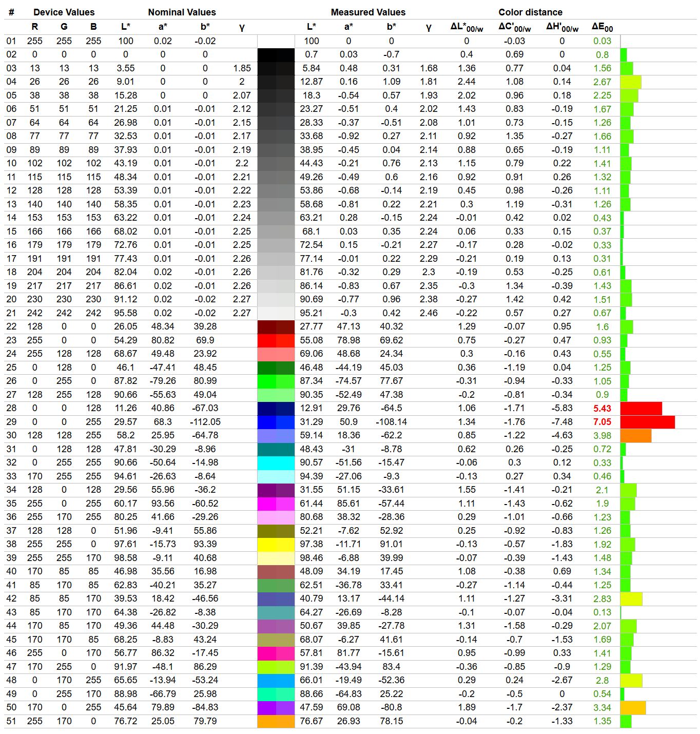The height and width of the screenshot is (734, 700).
Task: Click the ΔE00 value 7.05
Action: click(x=602, y=422)
